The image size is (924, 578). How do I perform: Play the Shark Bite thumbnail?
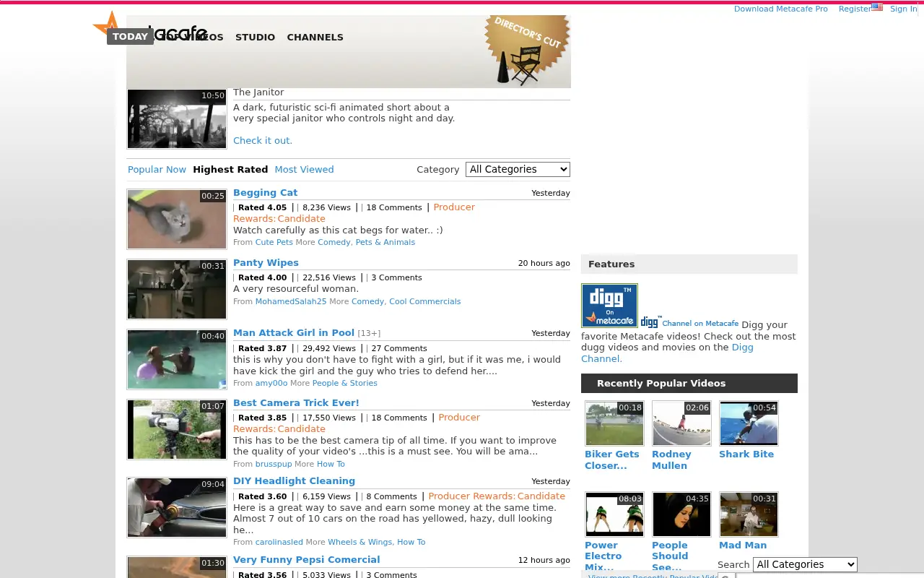coord(749,423)
